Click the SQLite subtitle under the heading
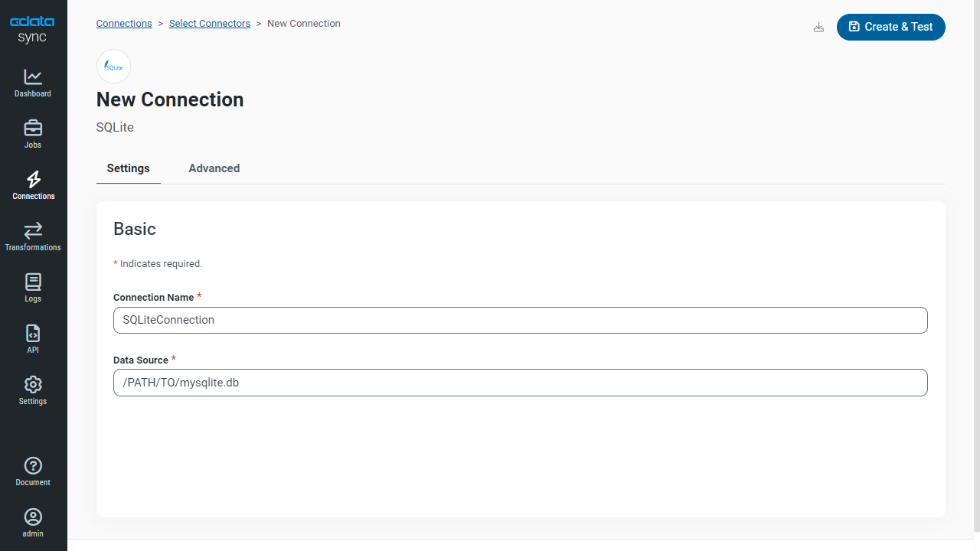Viewport: 980px width, 551px height. pos(115,128)
